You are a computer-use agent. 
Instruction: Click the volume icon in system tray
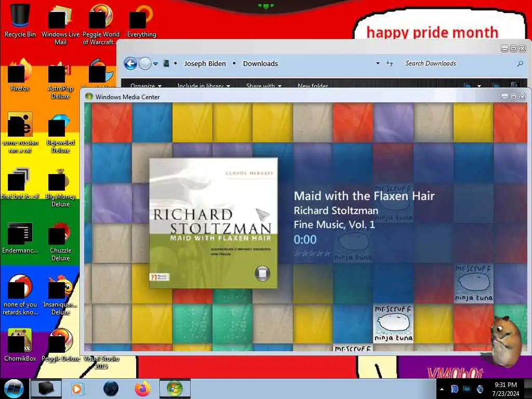pyautogui.click(x=480, y=389)
